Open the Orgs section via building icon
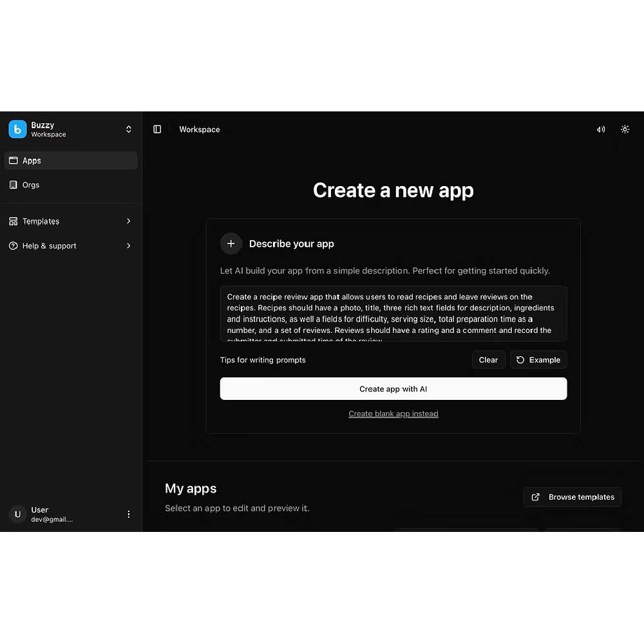 [x=14, y=185]
